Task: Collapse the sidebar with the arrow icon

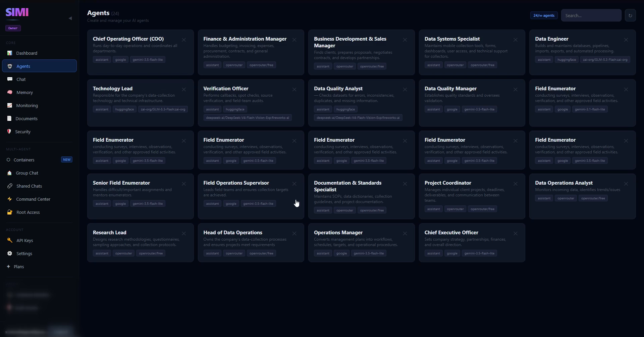Action: (70, 18)
